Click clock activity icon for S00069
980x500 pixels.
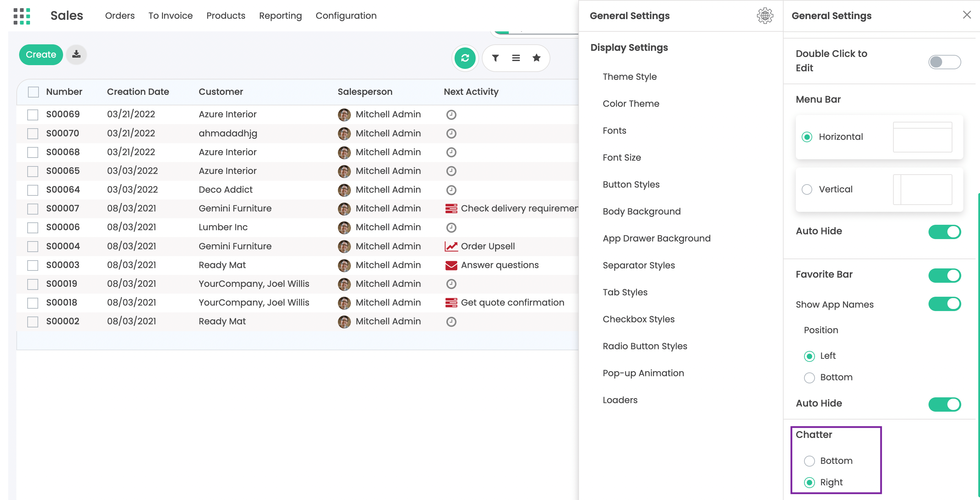(x=451, y=115)
